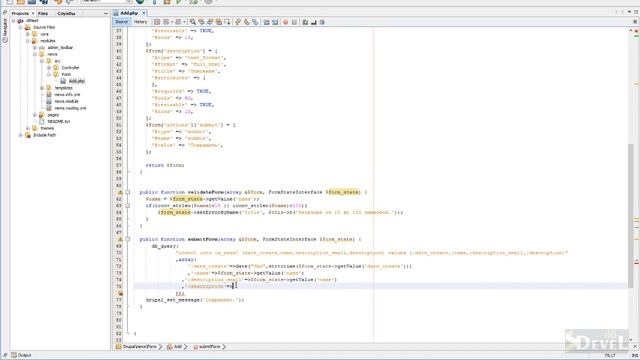Minimize the Projects panel
640x360 pixels.
[x=106, y=13]
